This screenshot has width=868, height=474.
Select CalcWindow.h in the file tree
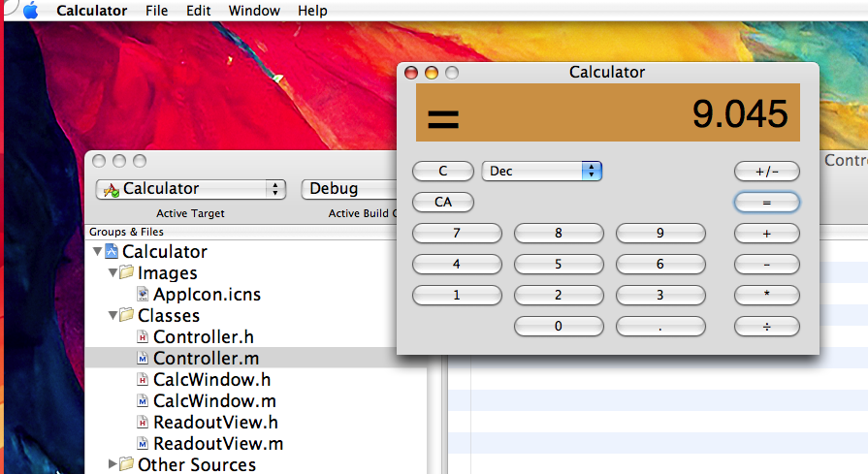click(x=212, y=379)
